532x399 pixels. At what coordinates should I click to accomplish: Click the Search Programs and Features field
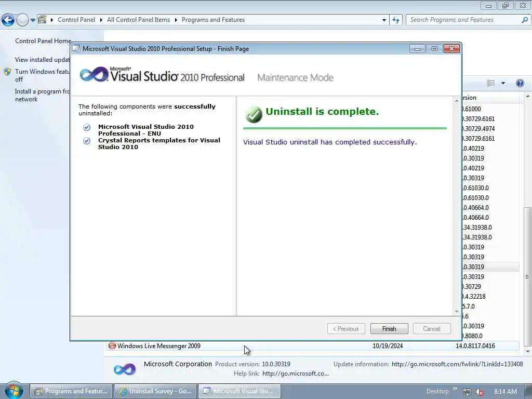pos(464,20)
